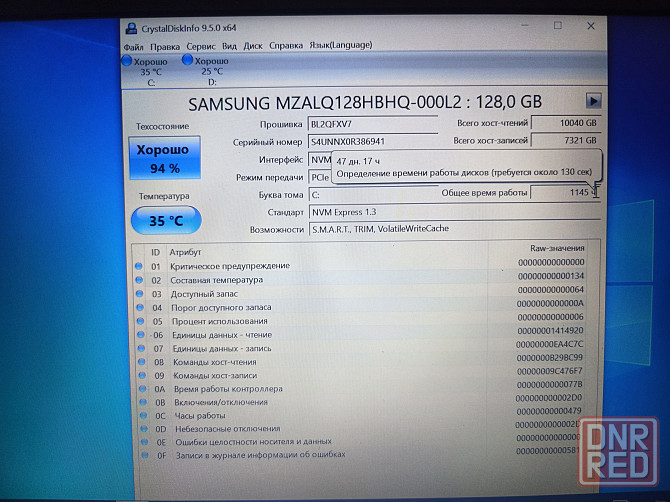Click the next disk arrow button
This screenshot has height=502, width=670.
pyautogui.click(x=593, y=101)
